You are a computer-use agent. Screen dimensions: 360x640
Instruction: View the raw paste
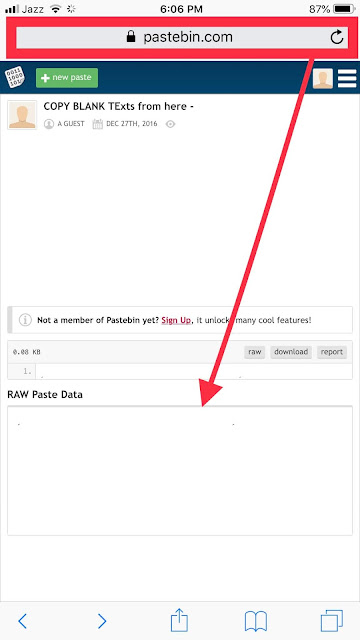255,352
